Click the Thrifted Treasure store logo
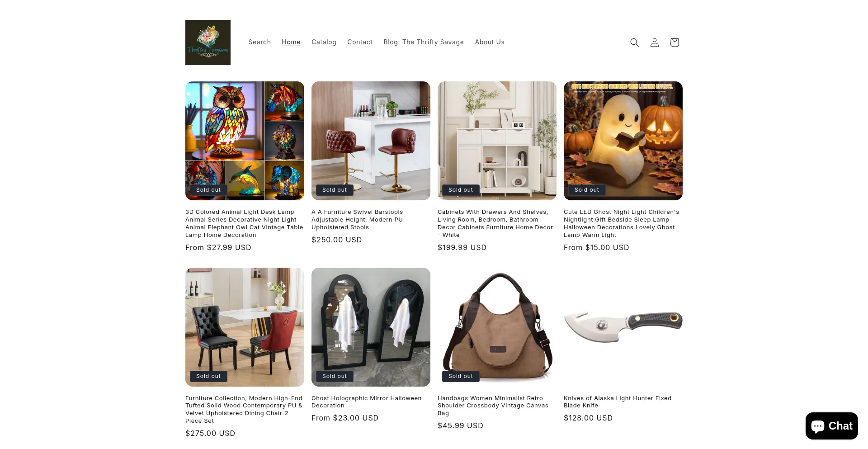The width and height of the screenshot is (868, 449). 208,43
